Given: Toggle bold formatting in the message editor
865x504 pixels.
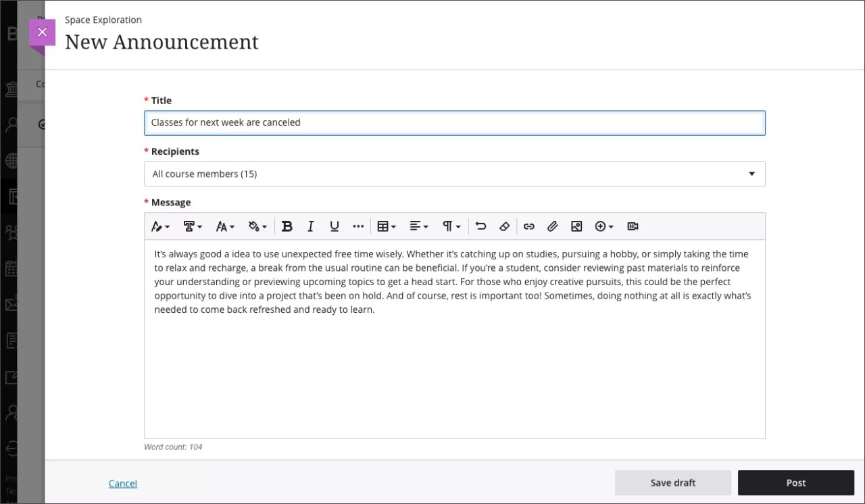Looking at the screenshot, I should tap(287, 226).
